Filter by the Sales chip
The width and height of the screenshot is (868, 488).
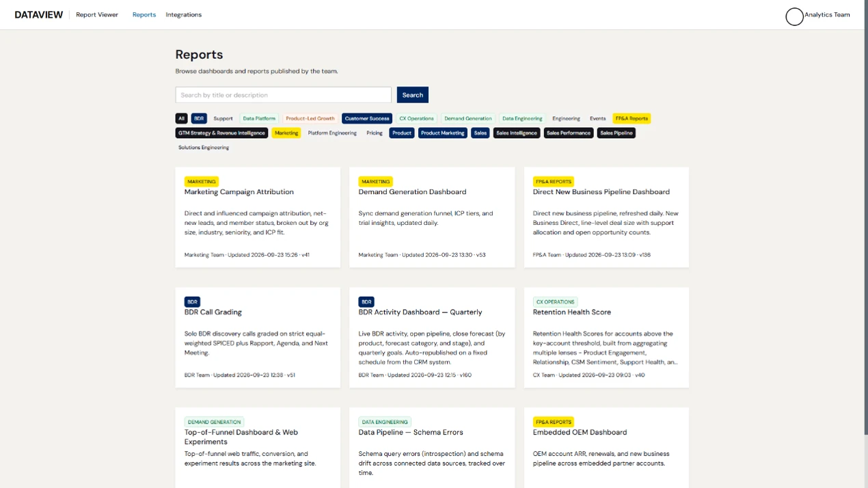pyautogui.click(x=480, y=133)
